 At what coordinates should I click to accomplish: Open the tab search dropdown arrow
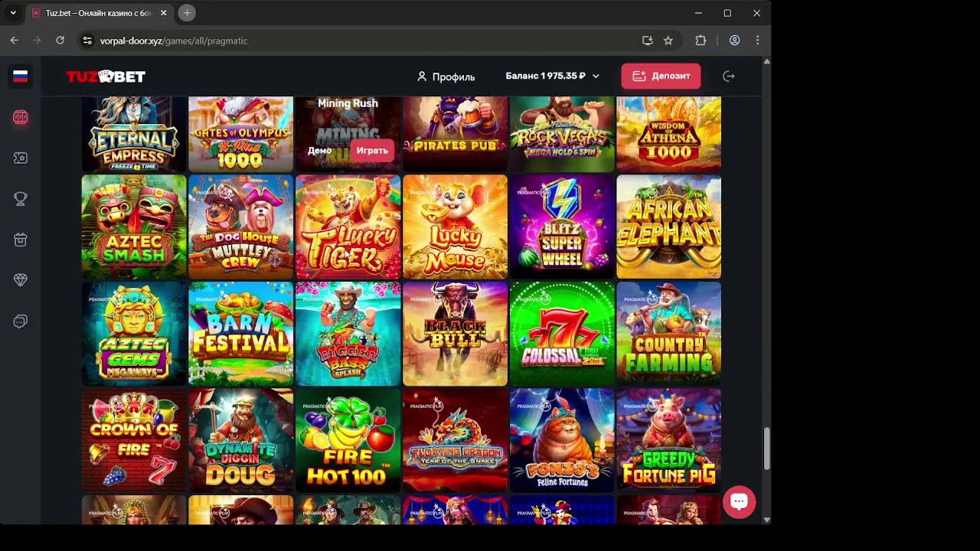(13, 13)
